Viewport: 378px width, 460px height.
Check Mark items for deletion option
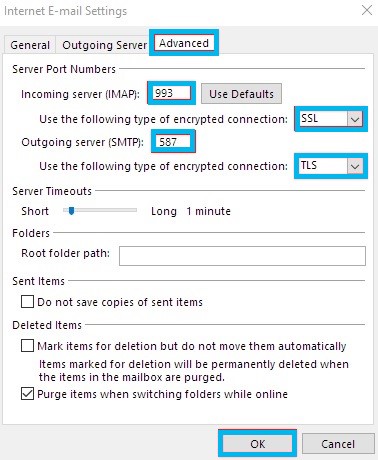pos(27,346)
